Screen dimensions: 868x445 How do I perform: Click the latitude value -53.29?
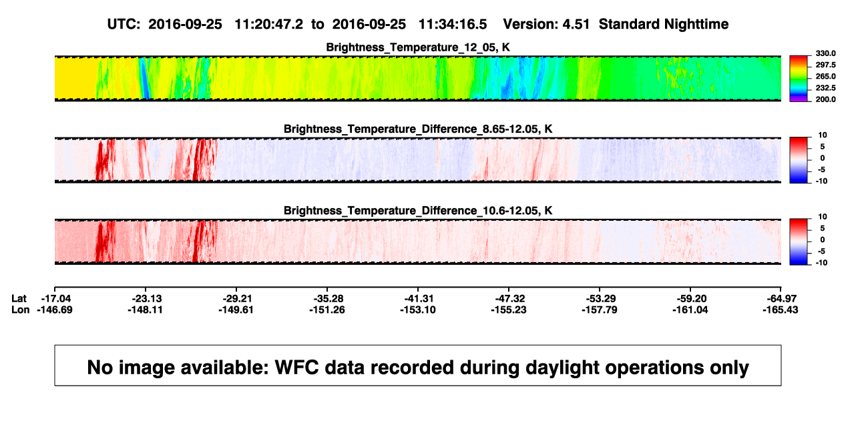tap(600, 298)
